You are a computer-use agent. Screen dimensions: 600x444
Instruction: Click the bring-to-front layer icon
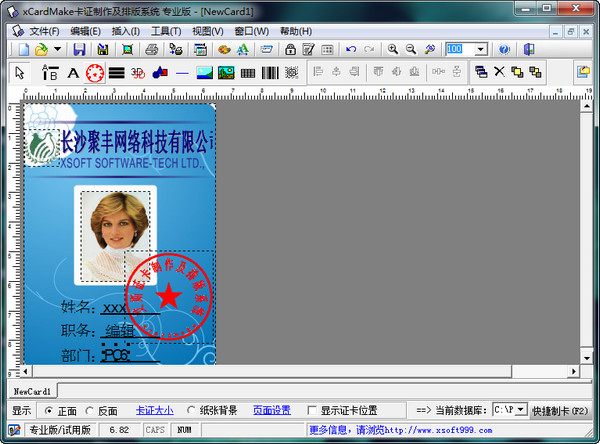[x=517, y=72]
